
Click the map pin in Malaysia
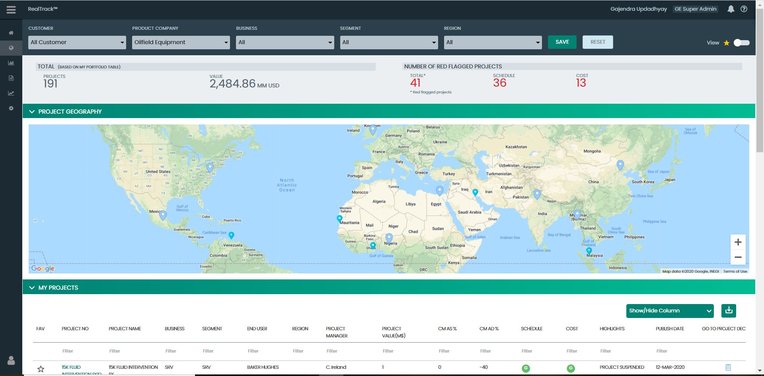(x=589, y=251)
